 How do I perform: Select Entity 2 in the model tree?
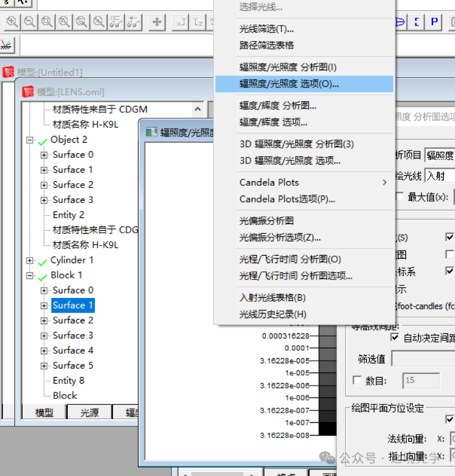[x=68, y=215]
